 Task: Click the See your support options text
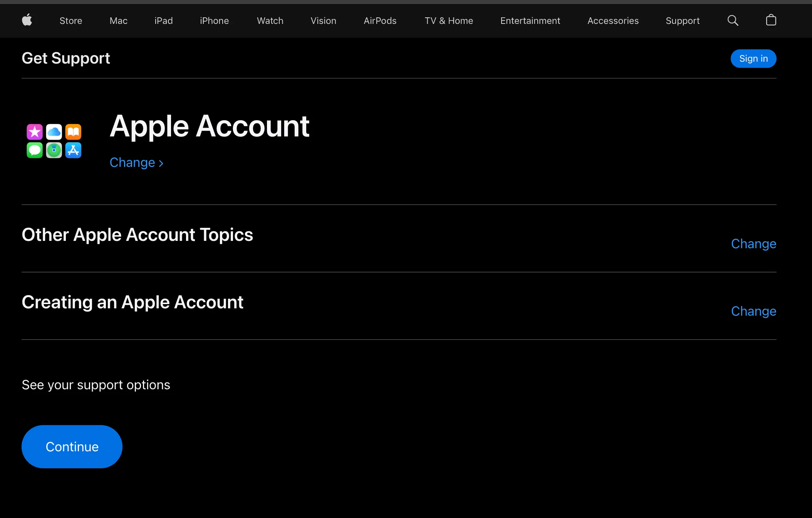pos(96,385)
